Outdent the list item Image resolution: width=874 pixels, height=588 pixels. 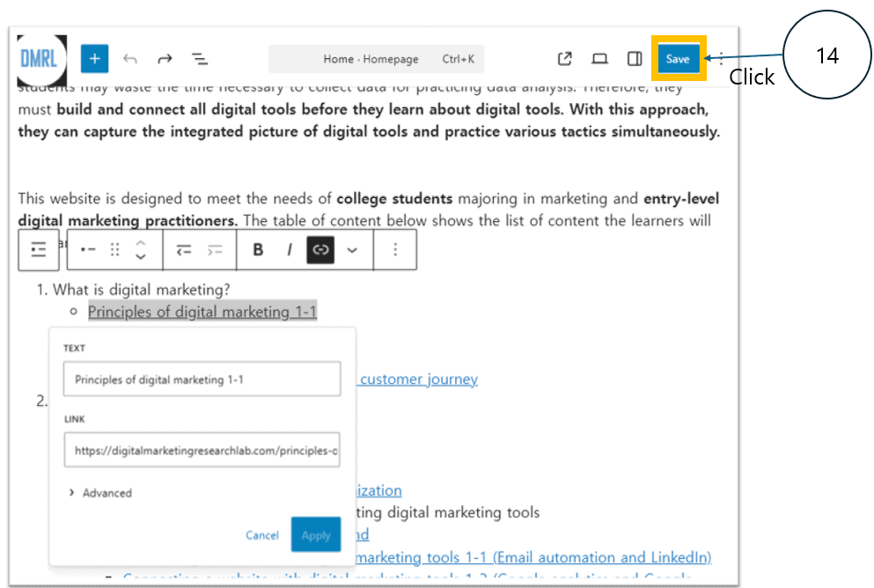click(183, 250)
